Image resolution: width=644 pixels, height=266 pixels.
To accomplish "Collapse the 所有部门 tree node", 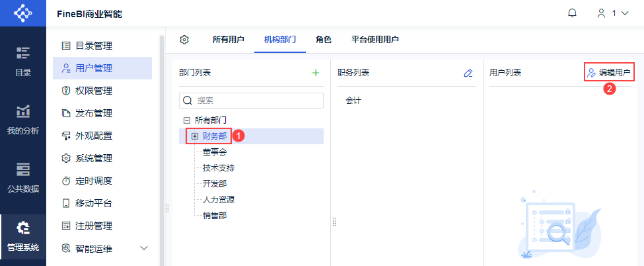I will [187, 120].
